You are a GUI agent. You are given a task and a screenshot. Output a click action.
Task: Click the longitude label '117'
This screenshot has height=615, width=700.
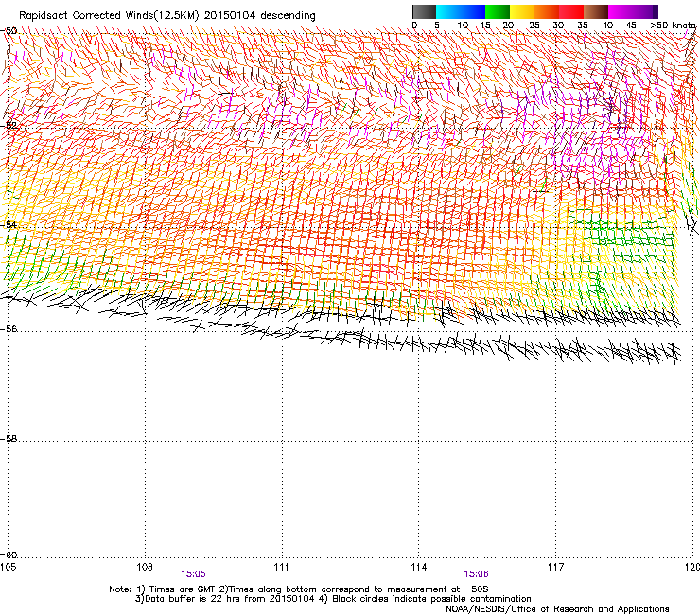pyautogui.click(x=555, y=567)
